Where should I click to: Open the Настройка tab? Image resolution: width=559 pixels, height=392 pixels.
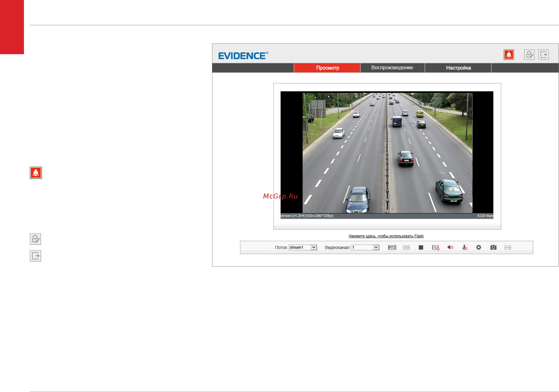coord(458,68)
